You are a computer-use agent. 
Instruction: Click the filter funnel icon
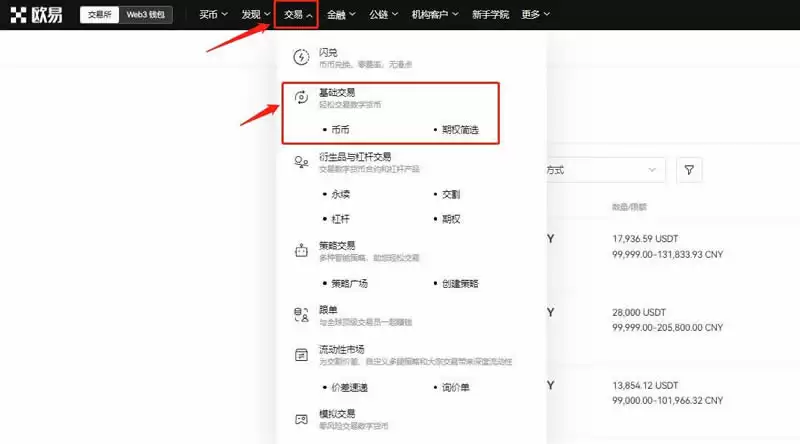(689, 170)
